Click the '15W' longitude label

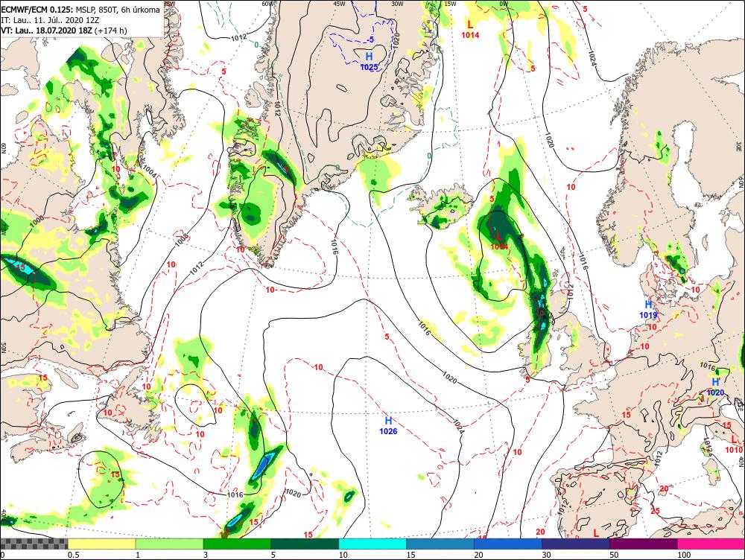(x=450, y=3)
